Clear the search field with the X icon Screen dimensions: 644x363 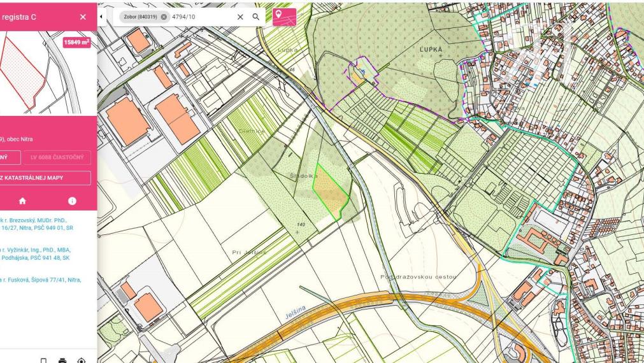pyautogui.click(x=240, y=17)
